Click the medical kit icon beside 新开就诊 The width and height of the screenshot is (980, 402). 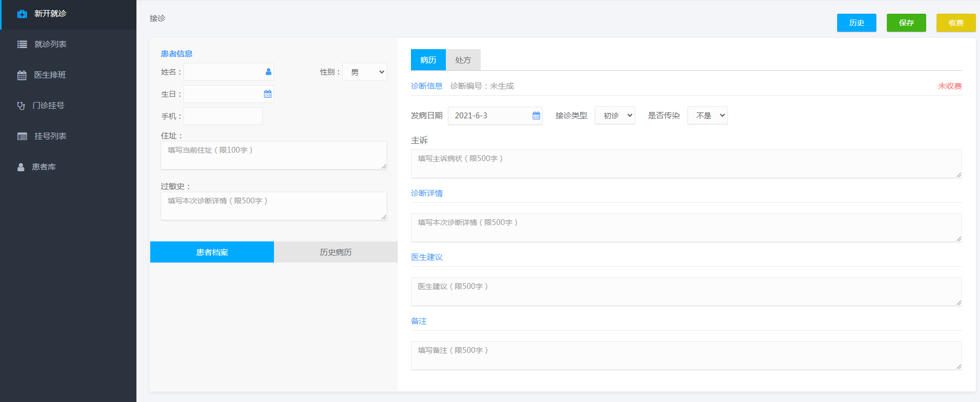coord(22,14)
